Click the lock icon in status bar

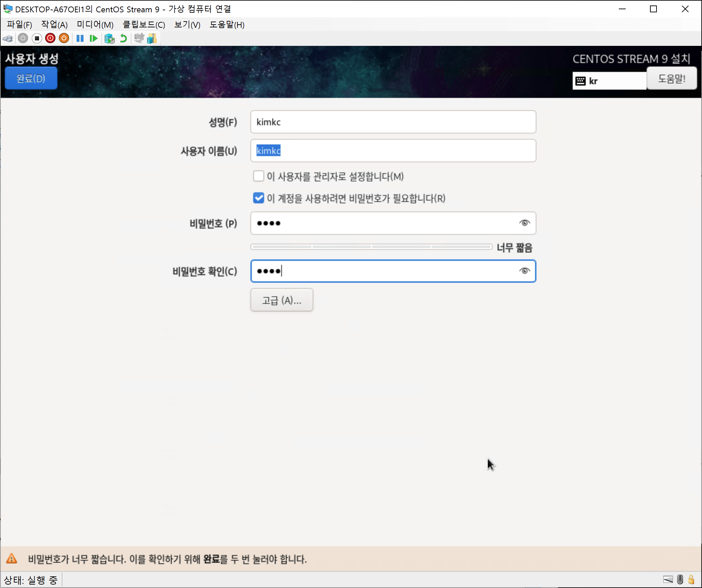point(691,579)
